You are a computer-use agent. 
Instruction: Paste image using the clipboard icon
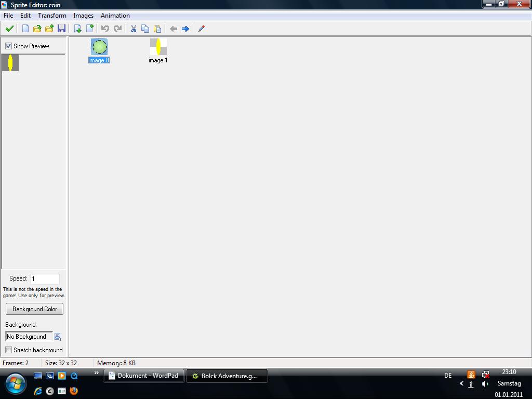point(157,29)
